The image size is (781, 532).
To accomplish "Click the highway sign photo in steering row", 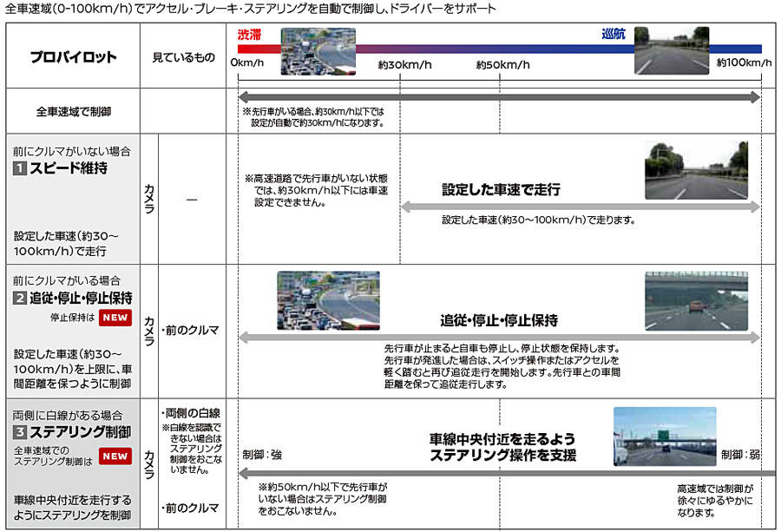I will click(665, 437).
